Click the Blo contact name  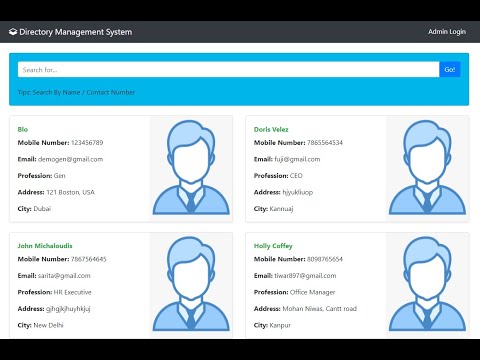tap(23, 129)
